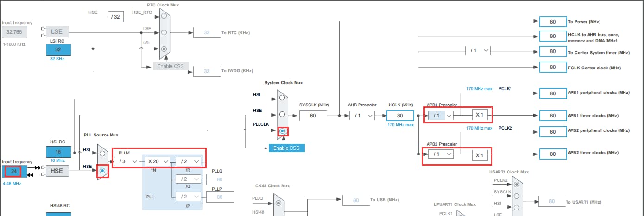Choose HSI in the System Clock Mux
Screen dimensions: 644x216
pos(281,98)
